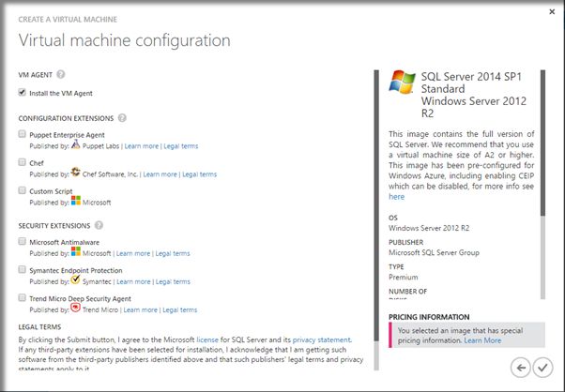The width and height of the screenshot is (565, 392).
Task: Check the Microsoft Antimalware extension
Action: click(x=23, y=242)
